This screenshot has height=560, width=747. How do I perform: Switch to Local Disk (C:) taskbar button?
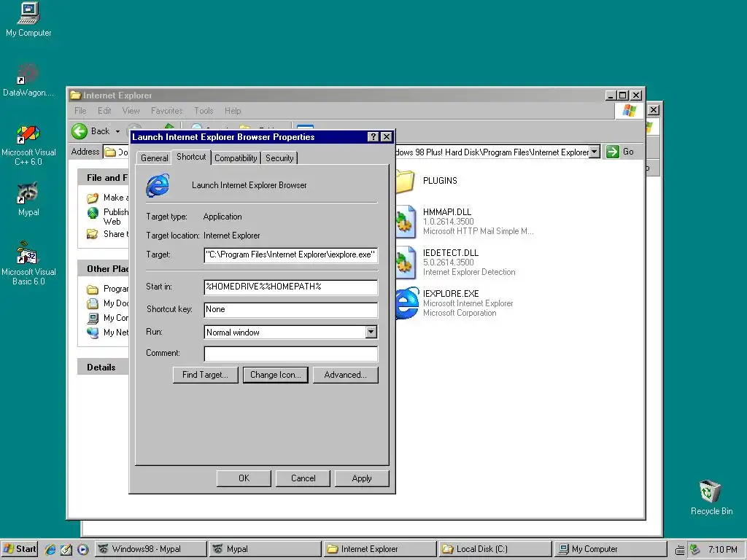click(494, 549)
